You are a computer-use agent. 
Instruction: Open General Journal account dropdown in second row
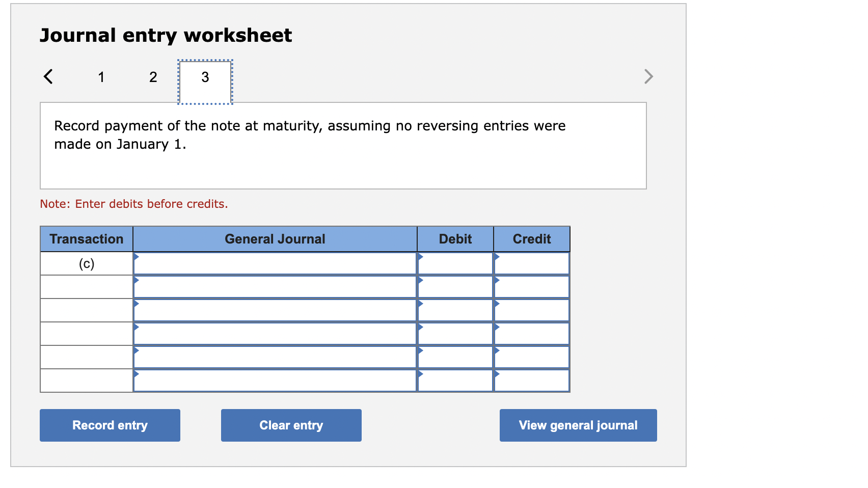click(275, 287)
